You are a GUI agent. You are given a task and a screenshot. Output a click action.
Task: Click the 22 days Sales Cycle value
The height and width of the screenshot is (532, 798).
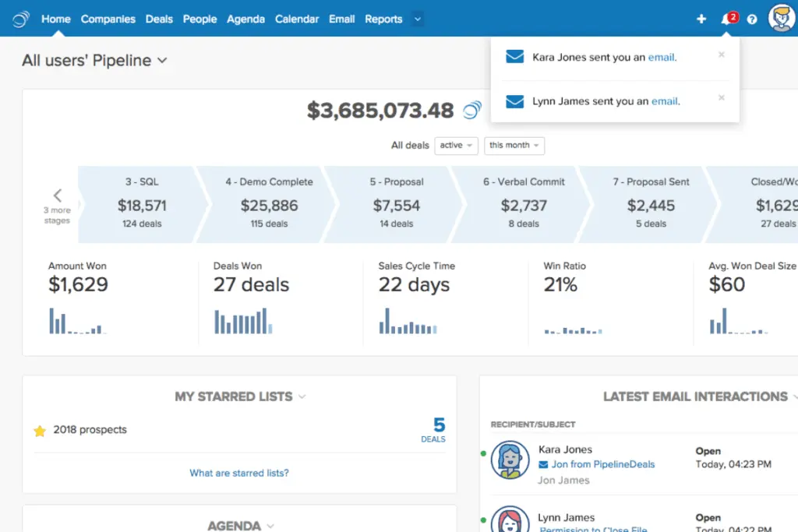415,285
